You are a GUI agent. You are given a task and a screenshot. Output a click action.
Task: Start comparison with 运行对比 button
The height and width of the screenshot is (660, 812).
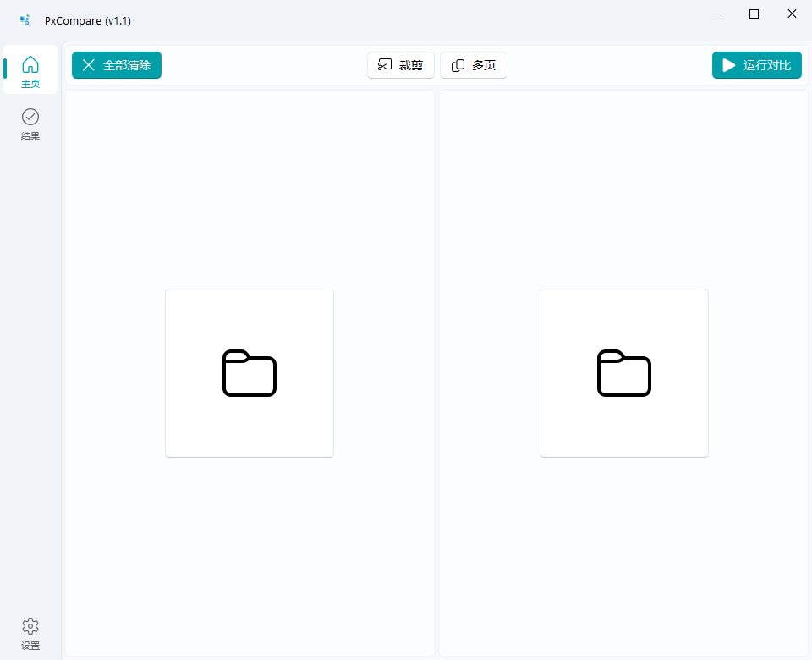[756, 65]
